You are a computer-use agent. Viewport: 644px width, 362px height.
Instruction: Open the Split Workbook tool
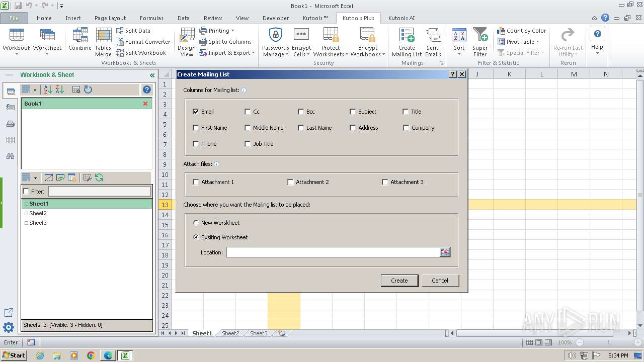[x=141, y=53]
